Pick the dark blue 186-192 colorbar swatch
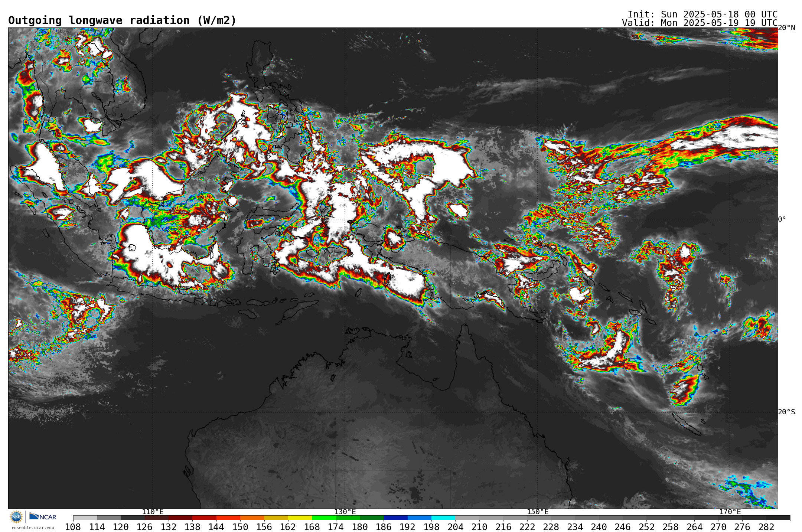 click(395, 518)
